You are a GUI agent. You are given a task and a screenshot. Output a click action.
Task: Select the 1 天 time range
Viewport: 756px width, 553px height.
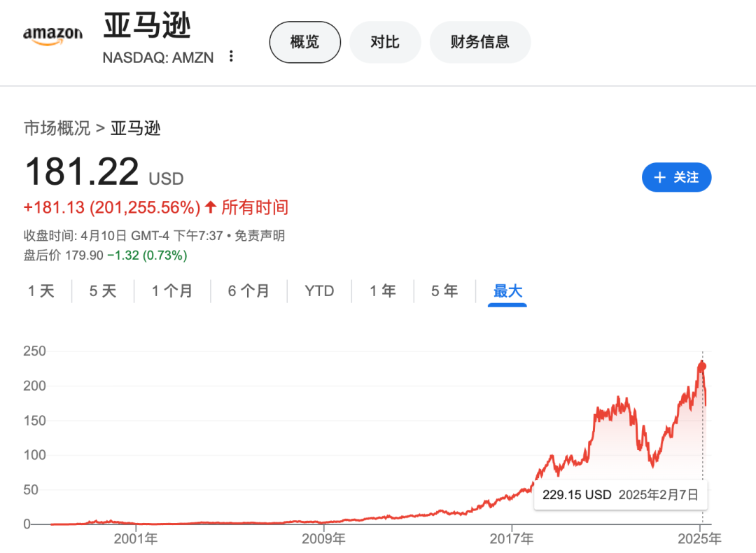[x=41, y=291]
